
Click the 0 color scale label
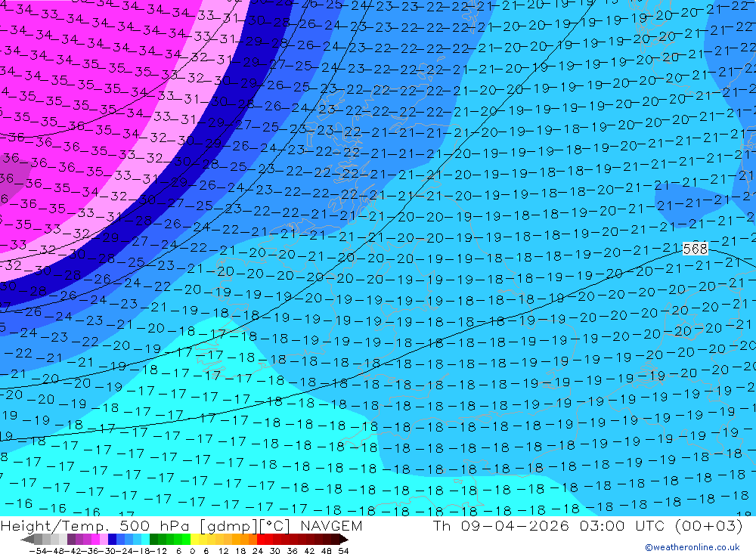pos(192,551)
